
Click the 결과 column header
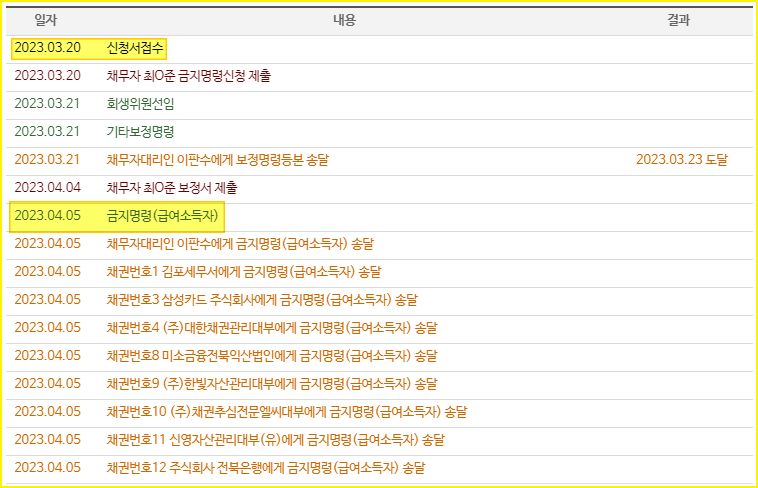pos(678,20)
